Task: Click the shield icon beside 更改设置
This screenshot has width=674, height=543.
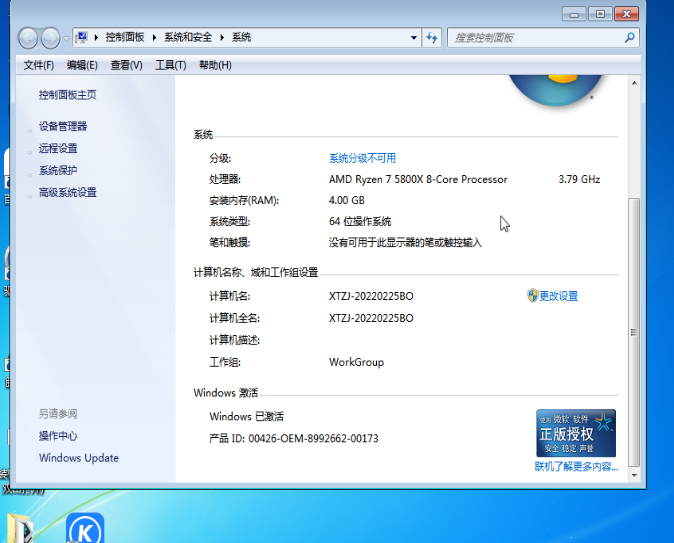Action: click(x=532, y=296)
